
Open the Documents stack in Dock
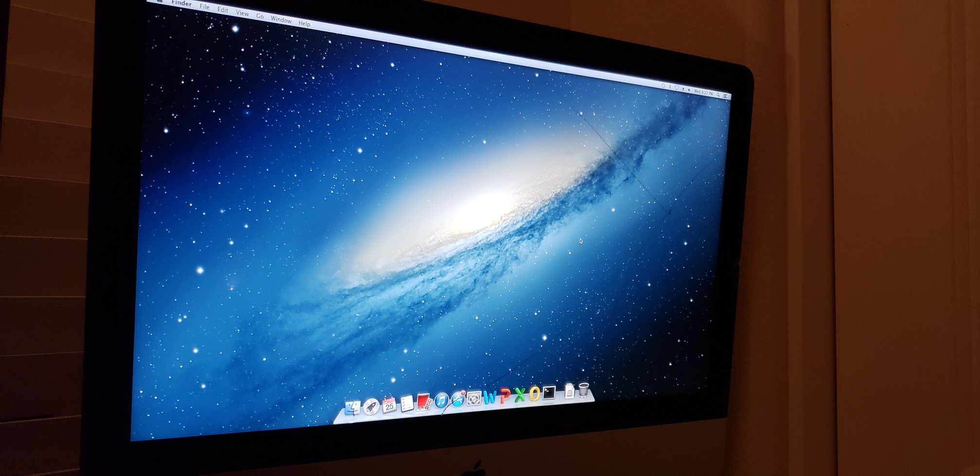click(570, 391)
